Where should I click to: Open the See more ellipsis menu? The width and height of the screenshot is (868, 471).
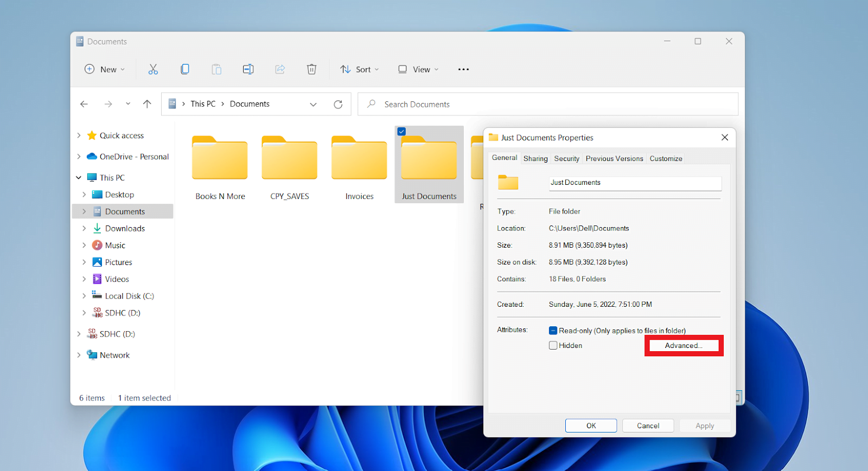[463, 69]
